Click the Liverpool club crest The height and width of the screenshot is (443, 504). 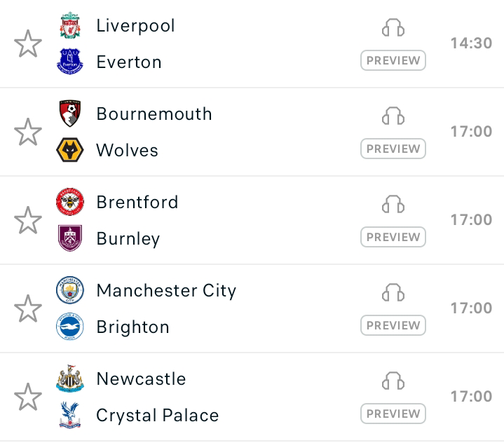coord(70,25)
